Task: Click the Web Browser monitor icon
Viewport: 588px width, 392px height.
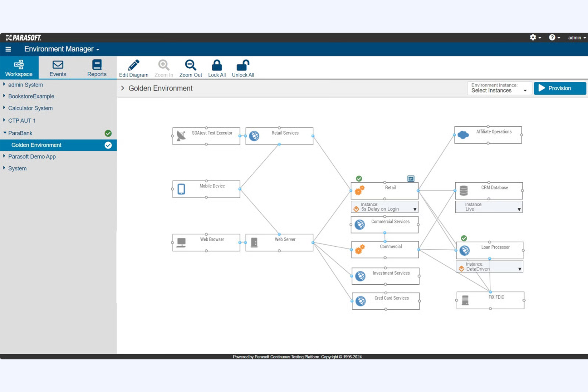Action: click(181, 242)
